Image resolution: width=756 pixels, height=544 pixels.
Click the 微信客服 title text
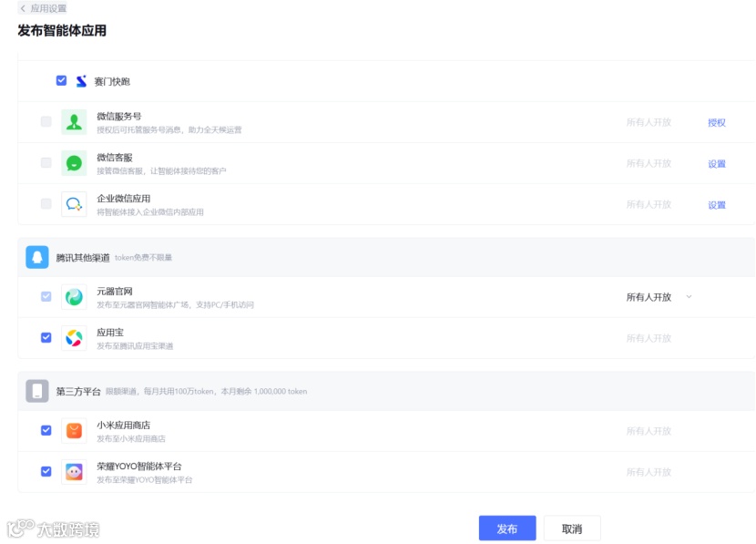coord(115,158)
